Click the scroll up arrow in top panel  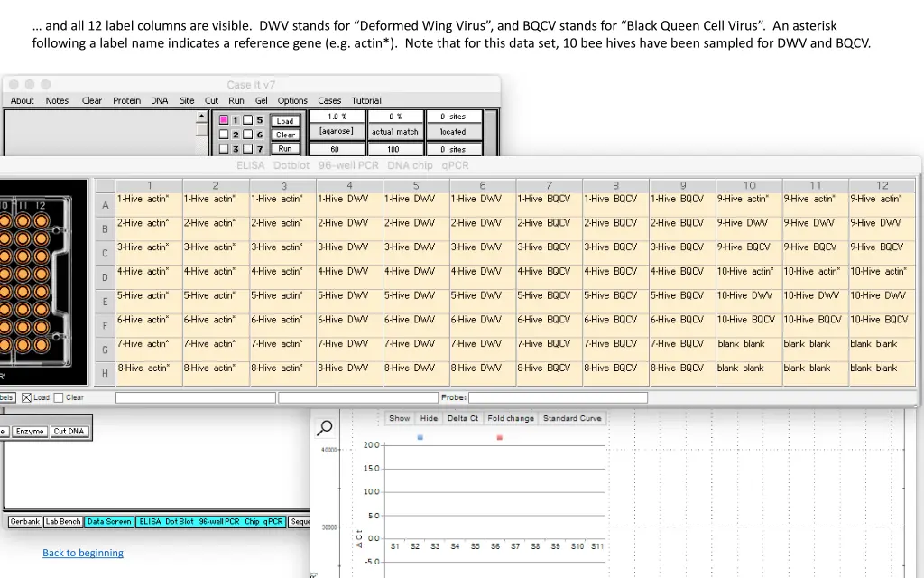click(202, 117)
